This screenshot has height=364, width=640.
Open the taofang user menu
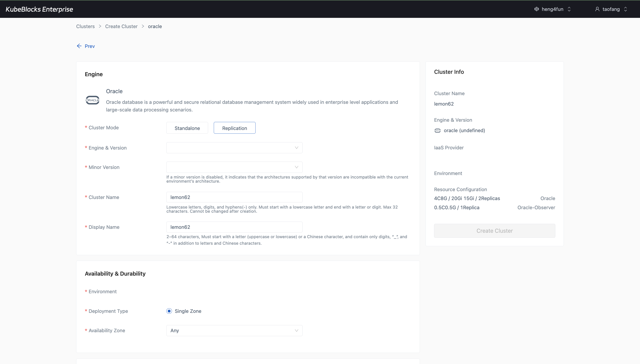(x=611, y=9)
